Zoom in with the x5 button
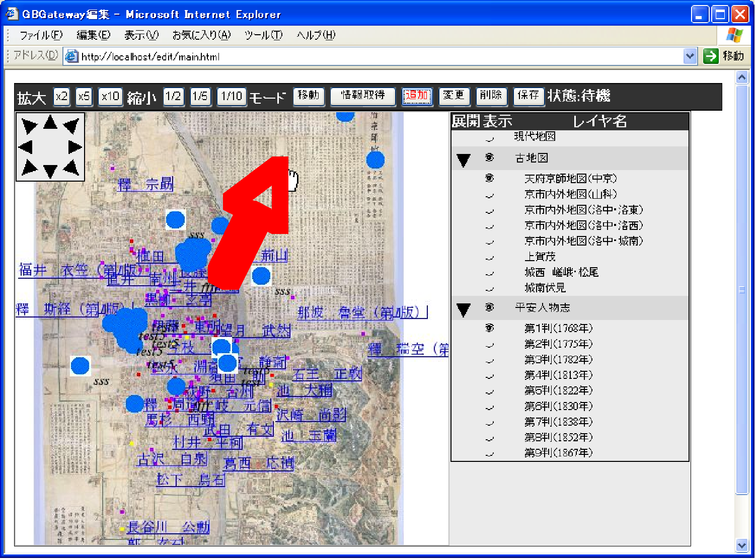Image resolution: width=755 pixels, height=560 pixels. [84, 96]
